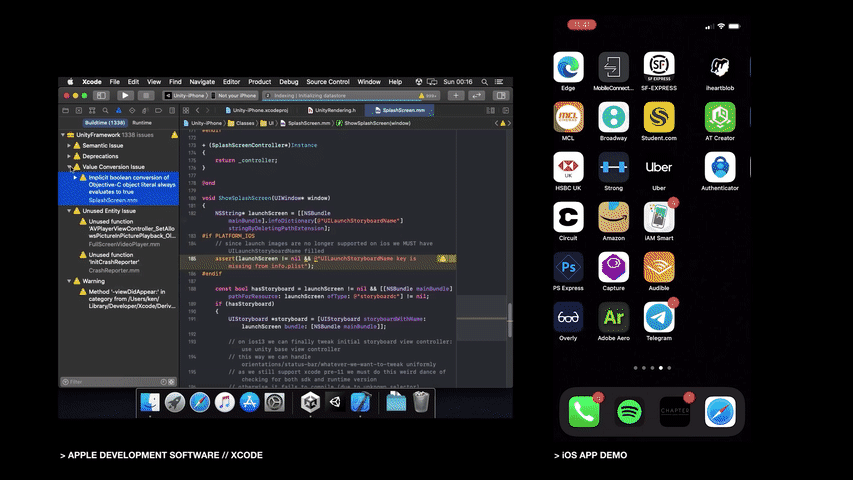This screenshot has height=480, width=853.
Task: Open the Authenticator app on iPhone
Action: (x=720, y=167)
